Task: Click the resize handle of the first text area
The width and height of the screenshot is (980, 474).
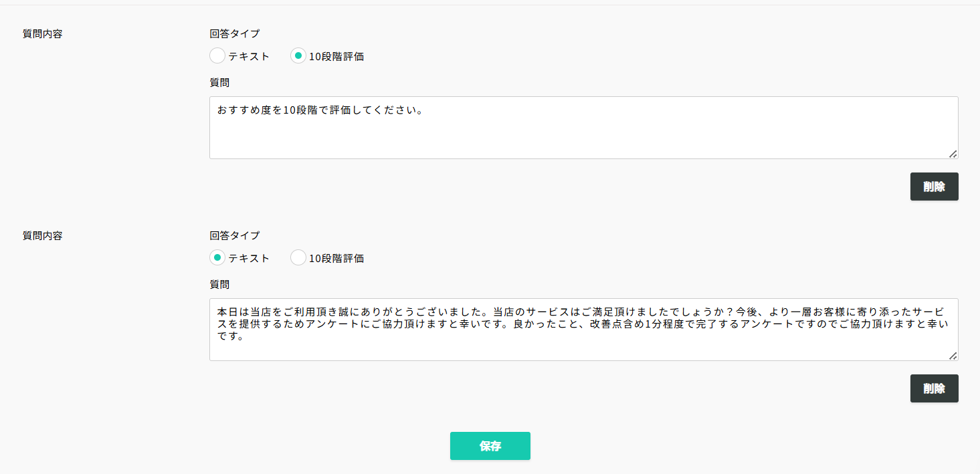Action: [953, 154]
